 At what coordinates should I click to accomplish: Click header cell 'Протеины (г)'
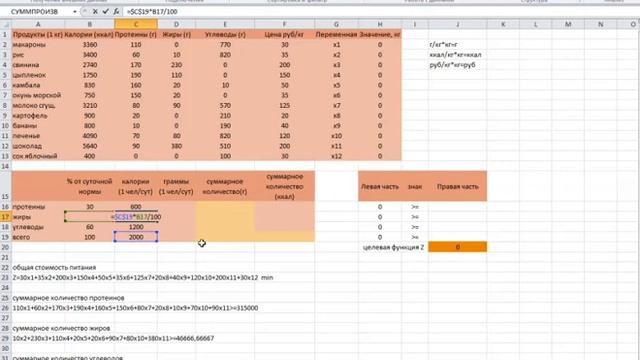coord(136,35)
